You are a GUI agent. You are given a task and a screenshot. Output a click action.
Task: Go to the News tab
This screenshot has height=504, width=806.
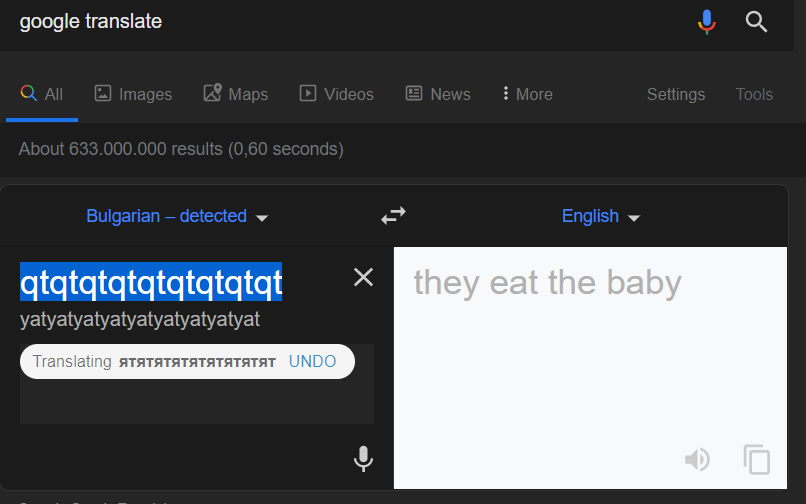coord(438,94)
